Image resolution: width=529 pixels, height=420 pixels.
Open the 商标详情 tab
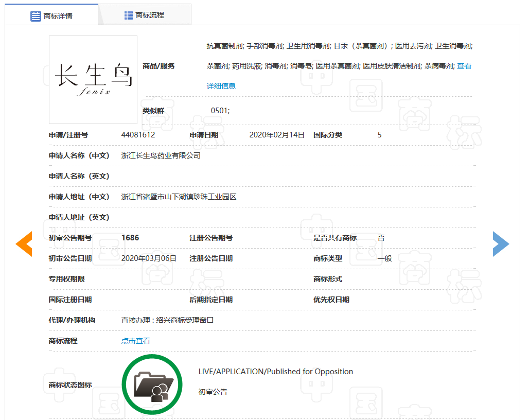[x=51, y=15]
